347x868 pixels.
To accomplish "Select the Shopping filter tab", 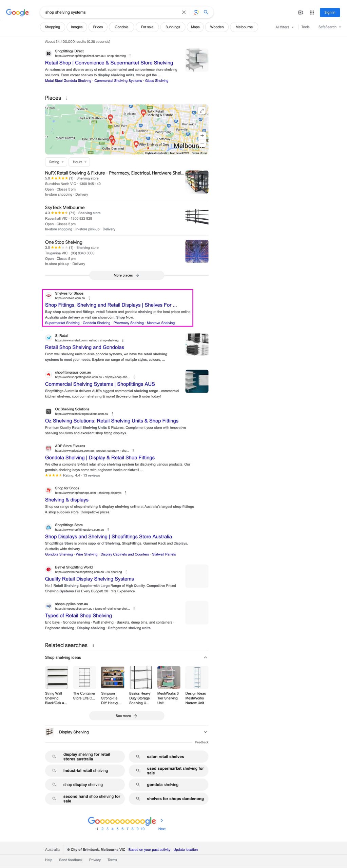I will point(53,27).
